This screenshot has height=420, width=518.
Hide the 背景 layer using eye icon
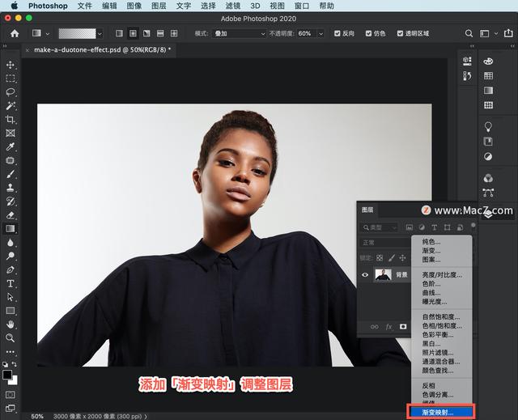tap(365, 275)
